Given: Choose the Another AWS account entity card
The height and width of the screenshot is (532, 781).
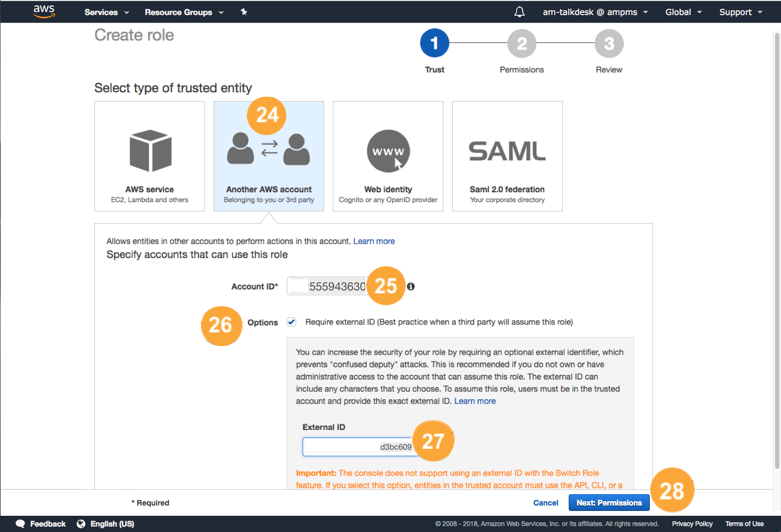Looking at the screenshot, I should (x=269, y=156).
